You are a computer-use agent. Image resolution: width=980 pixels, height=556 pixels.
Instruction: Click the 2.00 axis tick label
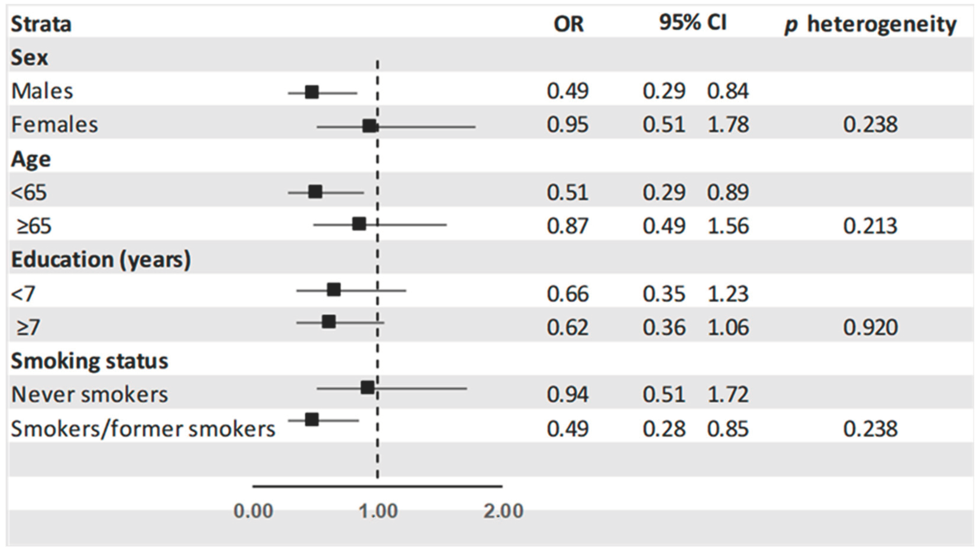503,511
